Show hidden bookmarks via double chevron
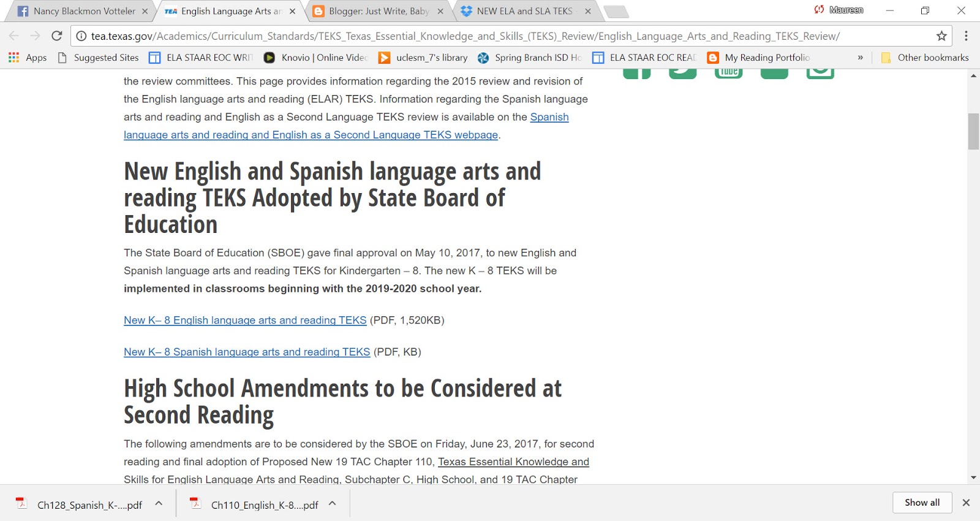Viewport: 980px width, 521px height. point(860,58)
